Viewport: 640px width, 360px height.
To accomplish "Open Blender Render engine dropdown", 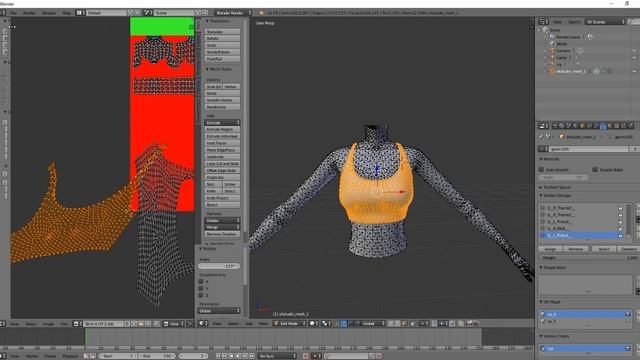I will click(x=232, y=13).
